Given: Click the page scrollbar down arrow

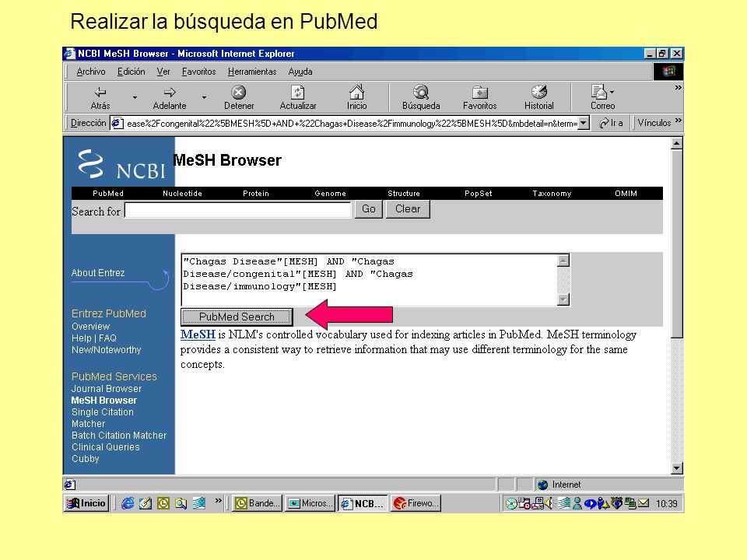Looking at the screenshot, I should click(676, 468).
